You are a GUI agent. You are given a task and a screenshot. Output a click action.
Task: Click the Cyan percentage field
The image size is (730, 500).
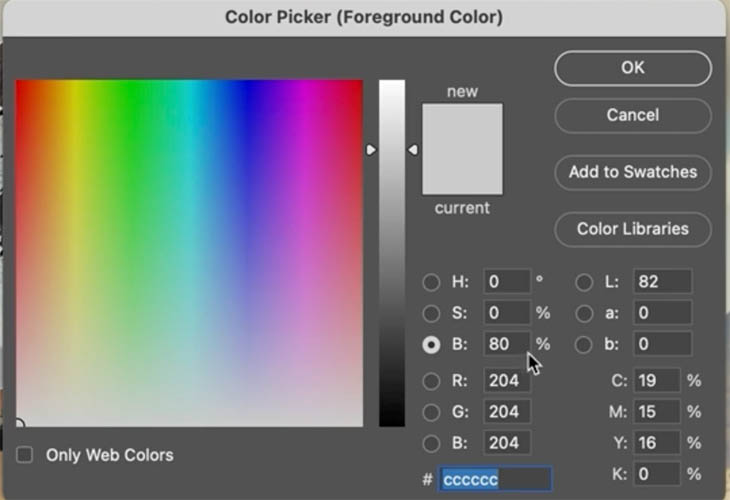tap(656, 381)
